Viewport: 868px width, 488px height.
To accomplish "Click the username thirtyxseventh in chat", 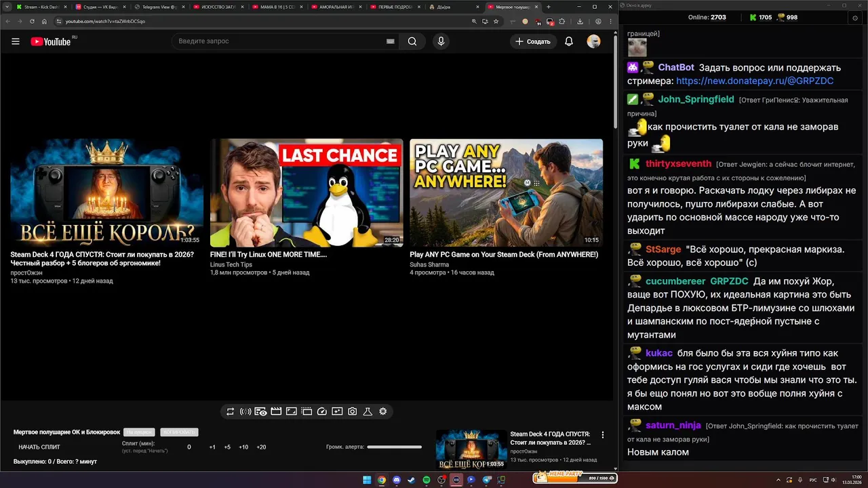I will (x=678, y=163).
